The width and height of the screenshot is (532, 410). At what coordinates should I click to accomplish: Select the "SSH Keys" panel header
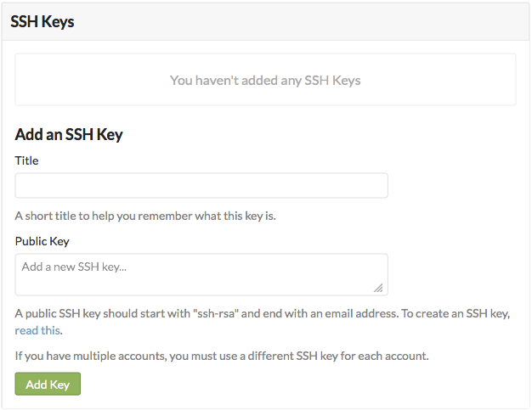(x=42, y=22)
